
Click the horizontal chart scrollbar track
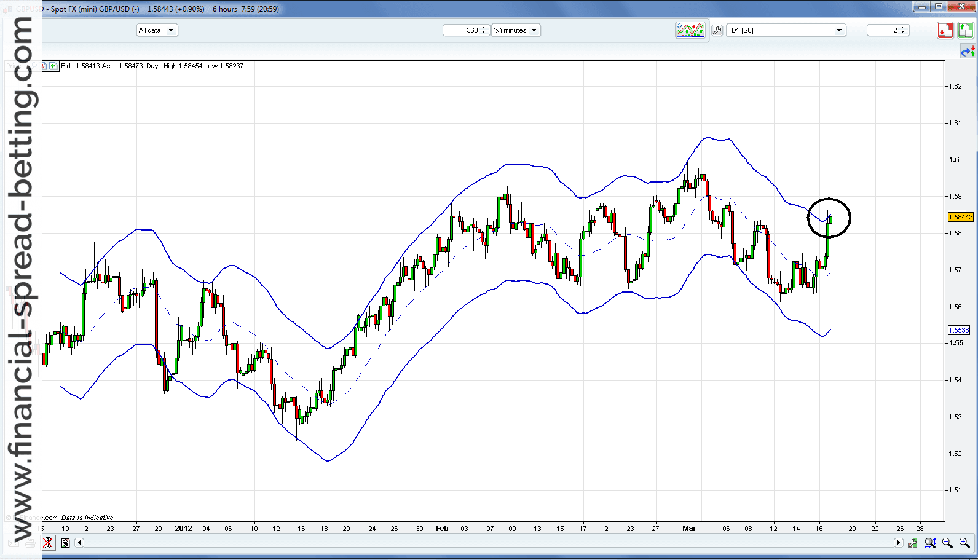click(x=489, y=543)
